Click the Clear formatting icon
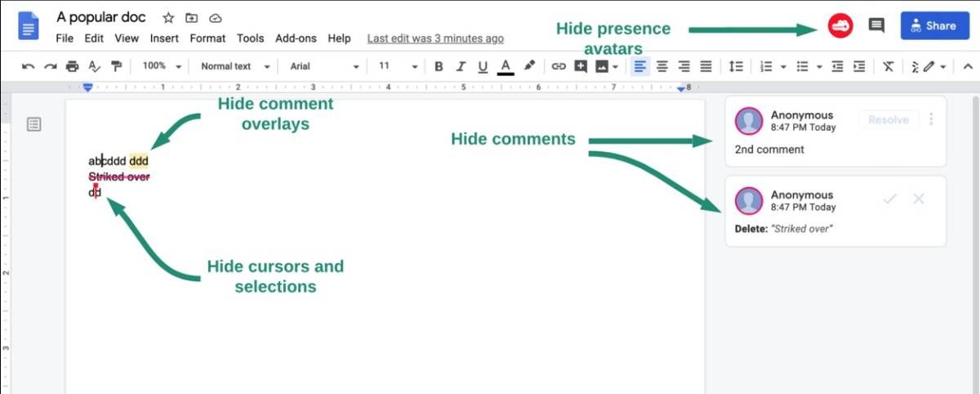 pos(888,66)
